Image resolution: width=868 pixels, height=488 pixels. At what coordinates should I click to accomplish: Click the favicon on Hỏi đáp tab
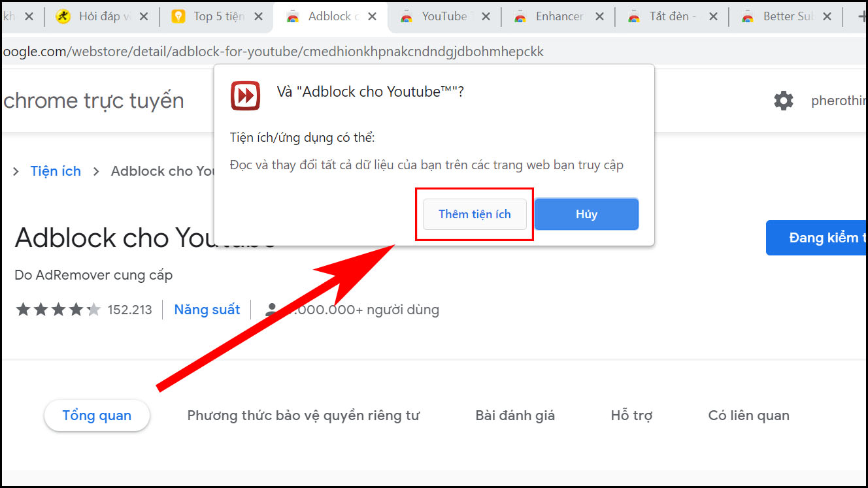pos(63,16)
